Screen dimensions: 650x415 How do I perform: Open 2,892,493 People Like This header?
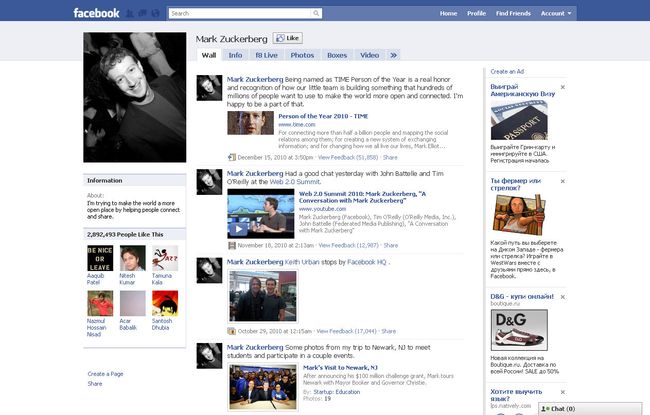[x=125, y=234]
